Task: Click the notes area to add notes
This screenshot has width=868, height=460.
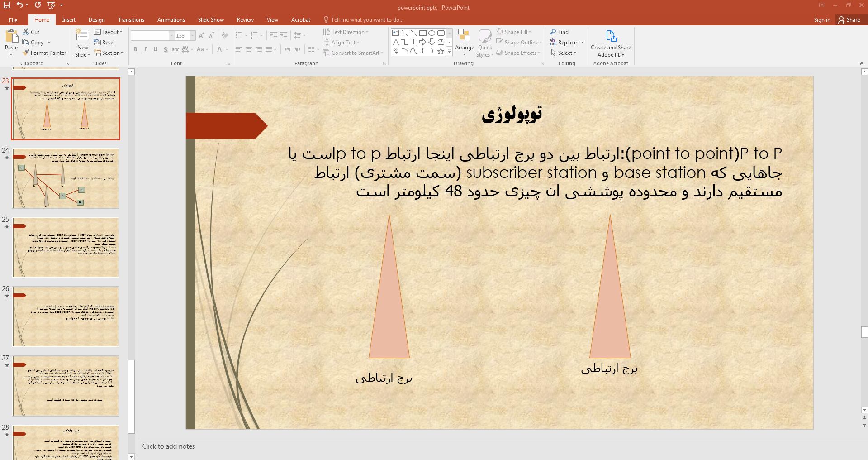Action: coord(502,446)
